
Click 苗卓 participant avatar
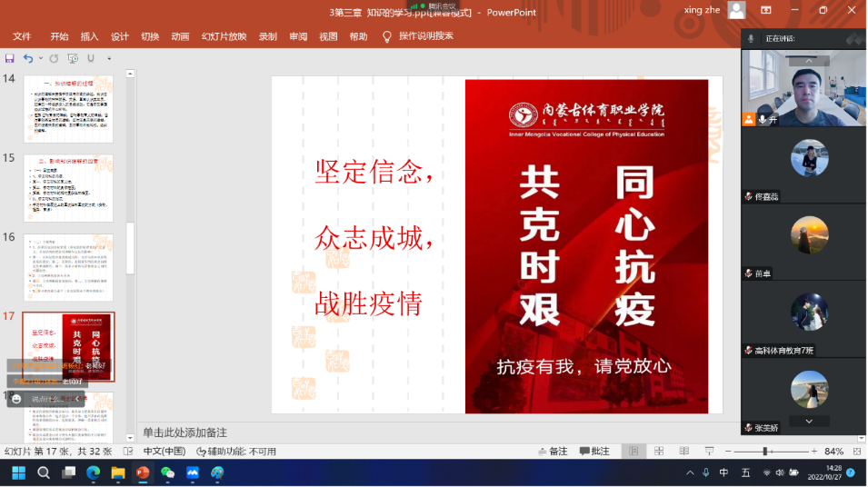[809, 235]
